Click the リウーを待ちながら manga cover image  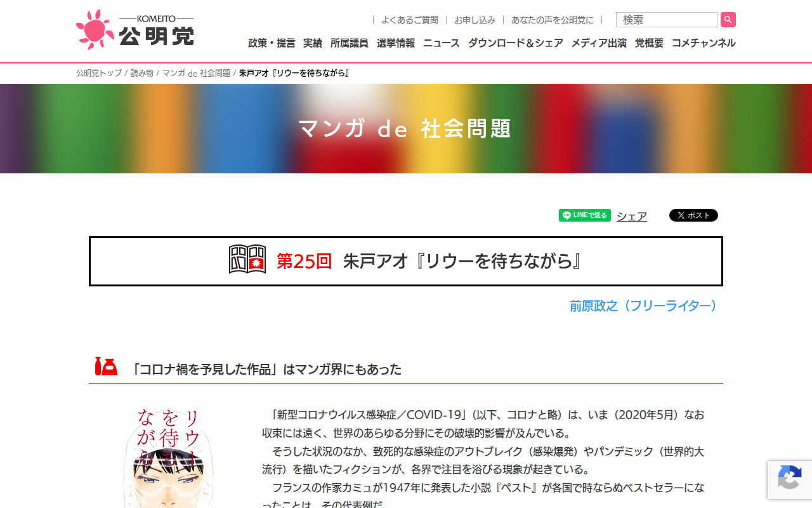[168, 457]
